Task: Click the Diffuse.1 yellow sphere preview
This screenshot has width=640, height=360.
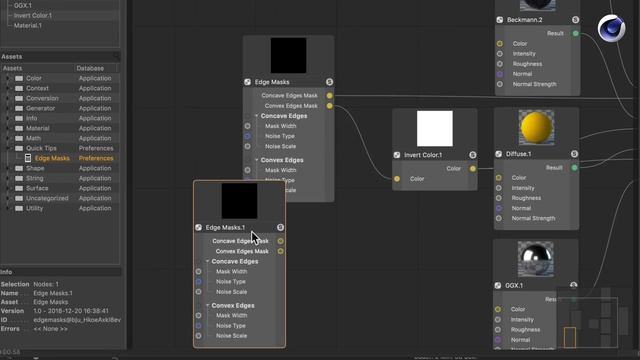Action: pyautogui.click(x=536, y=127)
